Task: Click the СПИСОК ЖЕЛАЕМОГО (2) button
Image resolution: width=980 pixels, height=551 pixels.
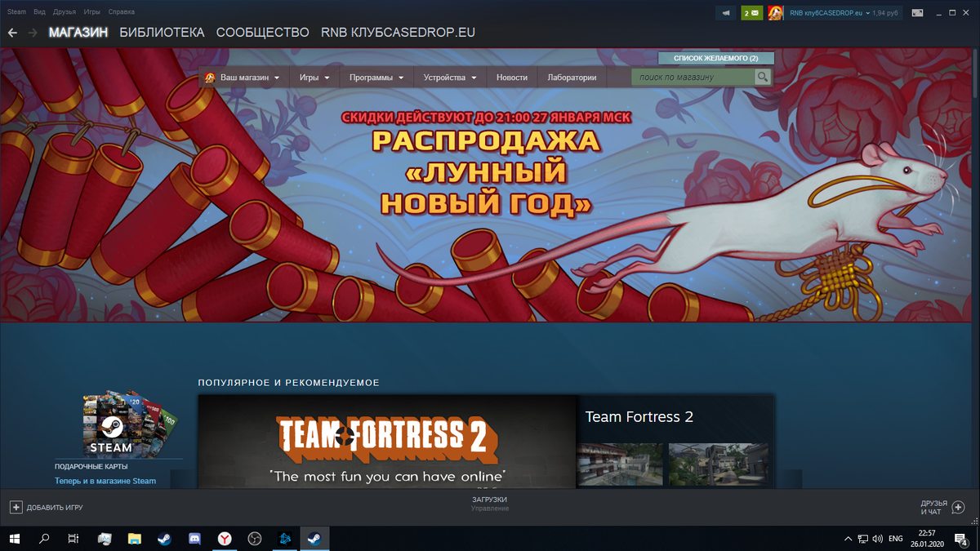Action: coord(716,59)
